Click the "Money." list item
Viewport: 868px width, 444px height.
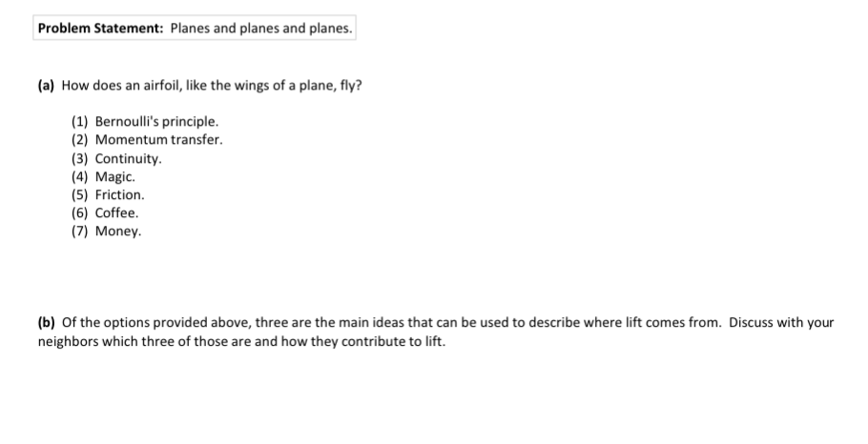(118, 232)
